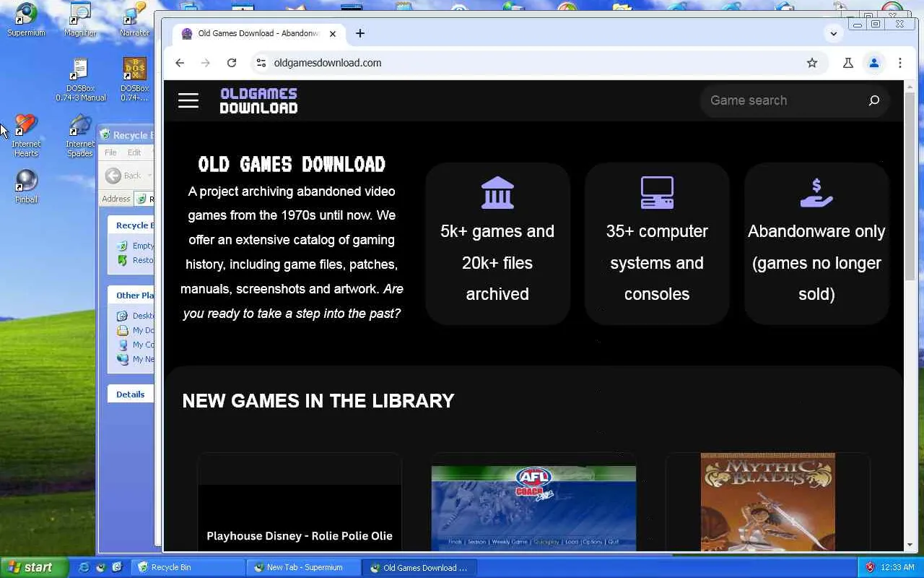The height and width of the screenshot is (578, 924).
Task: Click the computer icon above '35+ computer systems'
Action: [x=657, y=193]
